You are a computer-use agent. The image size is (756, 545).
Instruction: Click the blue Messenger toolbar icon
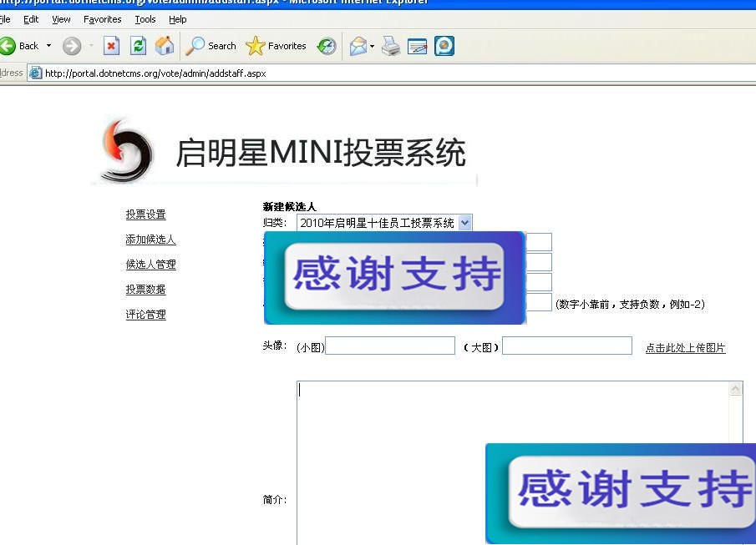point(444,46)
